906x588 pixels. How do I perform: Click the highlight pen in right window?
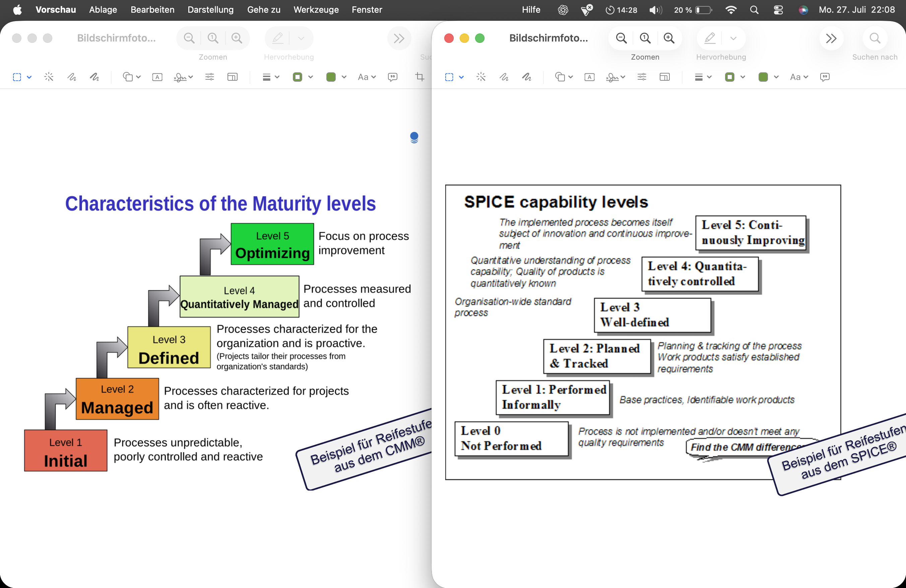pyautogui.click(x=710, y=38)
